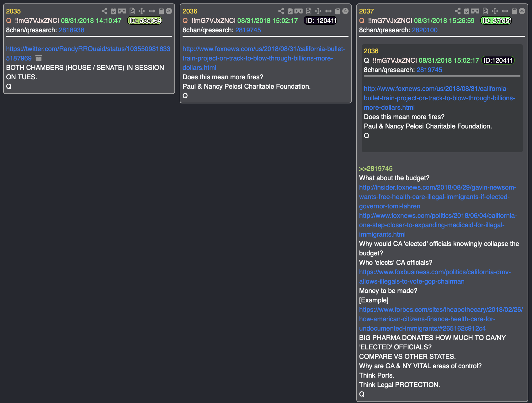The width and height of the screenshot is (532, 403).
Task: Click post number 2037 heading
Action: [366, 11]
